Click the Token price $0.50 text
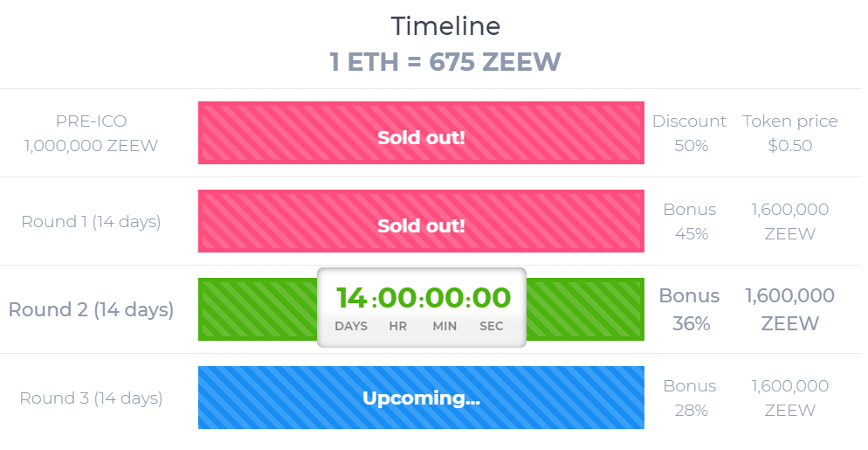This screenshot has width=868, height=450. pos(790,133)
